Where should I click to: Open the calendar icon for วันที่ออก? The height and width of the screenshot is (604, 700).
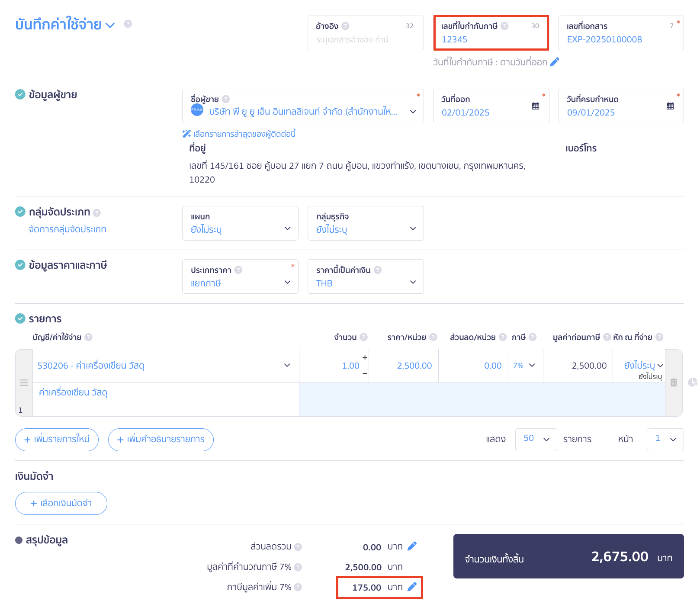[x=536, y=106]
